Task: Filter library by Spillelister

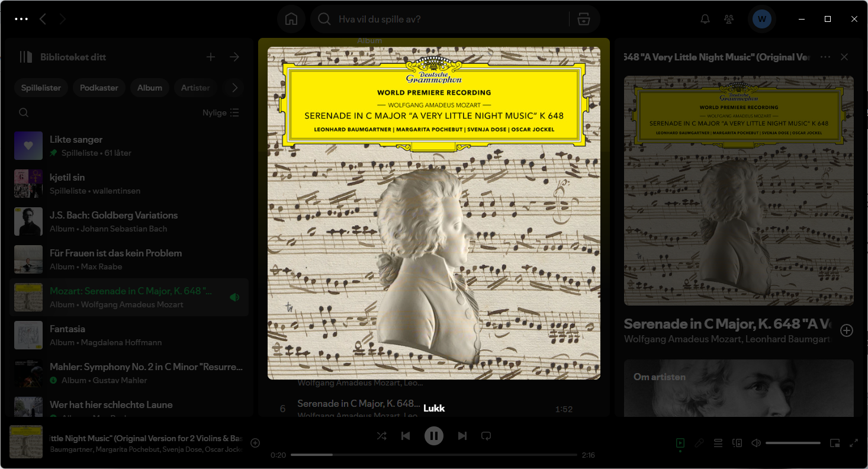Action: click(41, 88)
